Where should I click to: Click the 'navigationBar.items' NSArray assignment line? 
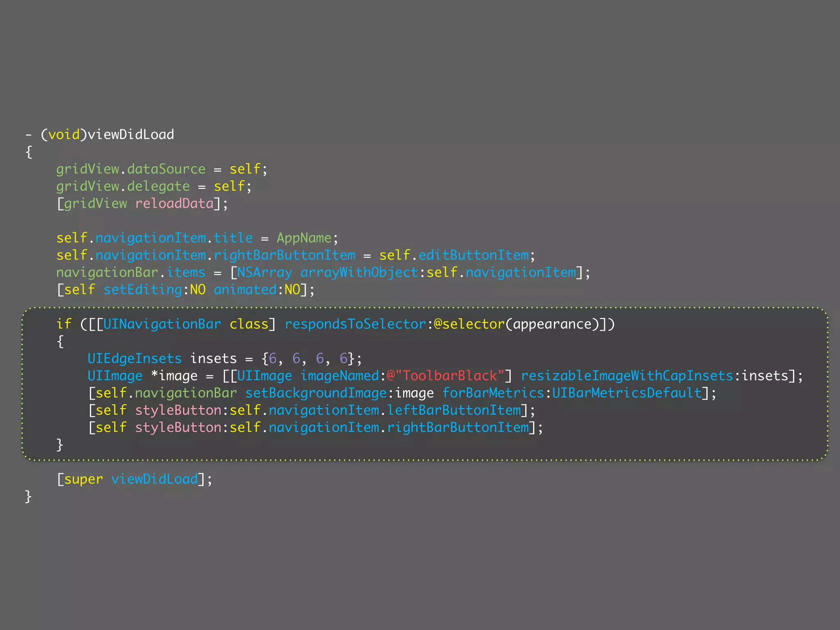coord(323,272)
